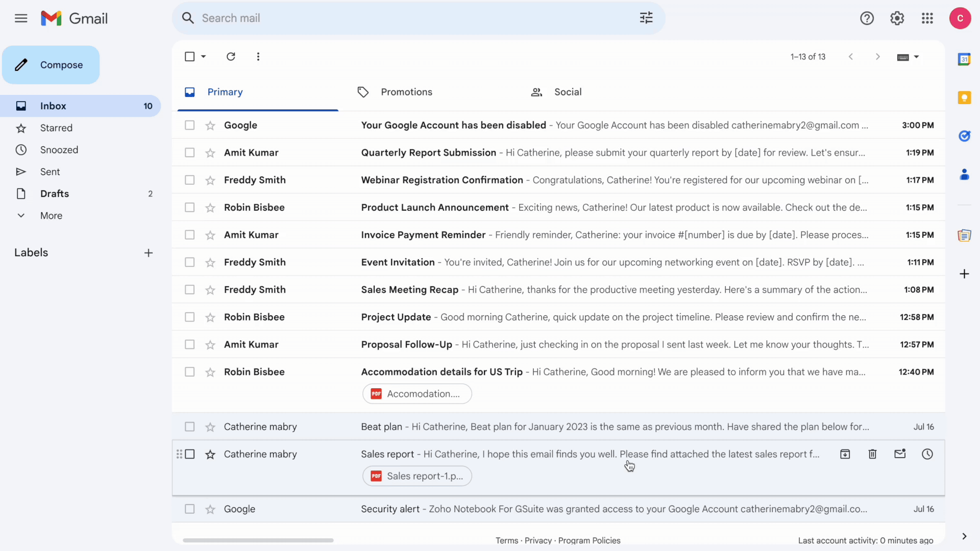This screenshot has width=980, height=551.
Task: Switch to the Promotions tab
Action: coord(406,92)
